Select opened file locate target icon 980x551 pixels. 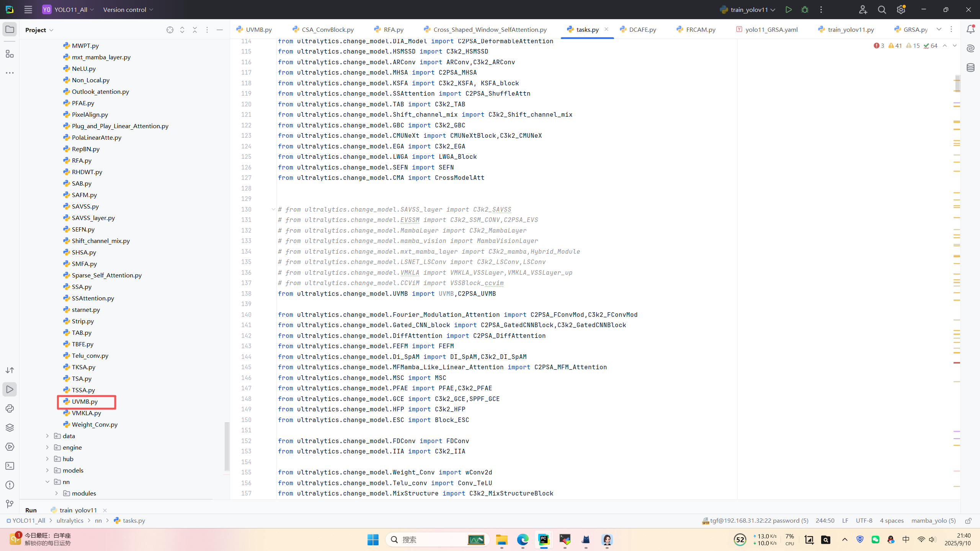click(x=170, y=30)
